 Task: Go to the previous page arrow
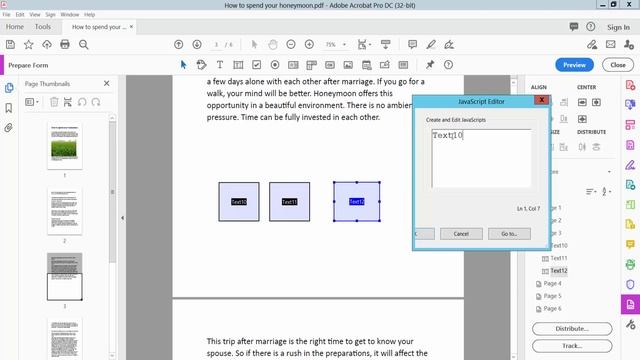[x=178, y=44]
